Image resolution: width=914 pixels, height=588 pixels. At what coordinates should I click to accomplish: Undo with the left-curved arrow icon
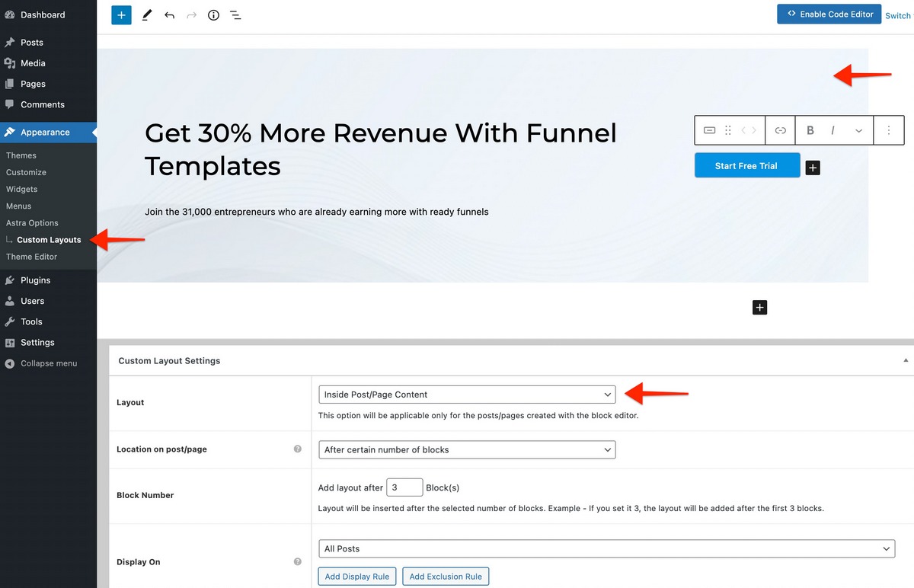click(x=169, y=14)
